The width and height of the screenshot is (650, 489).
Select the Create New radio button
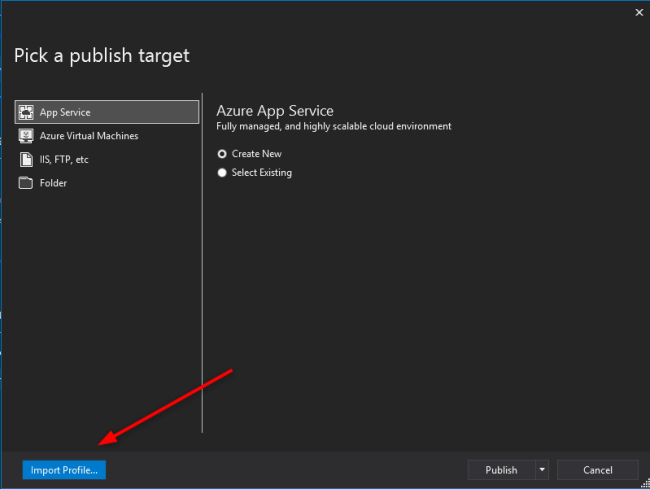click(222, 154)
